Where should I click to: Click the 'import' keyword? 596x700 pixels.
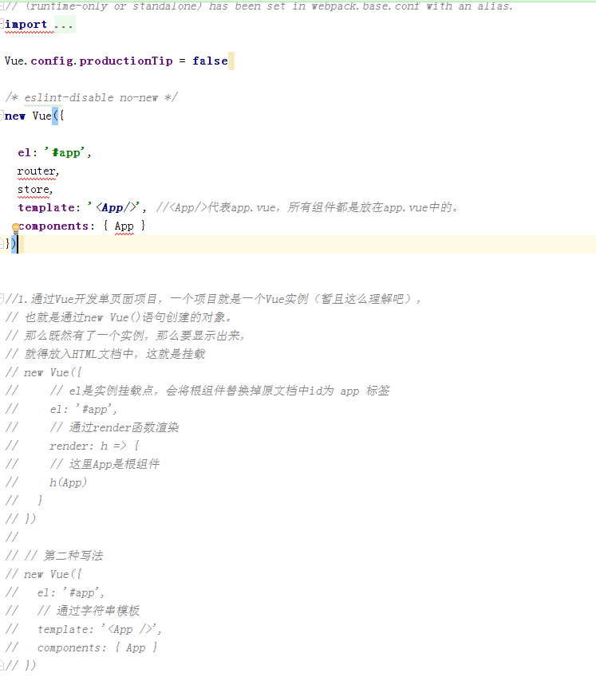click(26, 25)
